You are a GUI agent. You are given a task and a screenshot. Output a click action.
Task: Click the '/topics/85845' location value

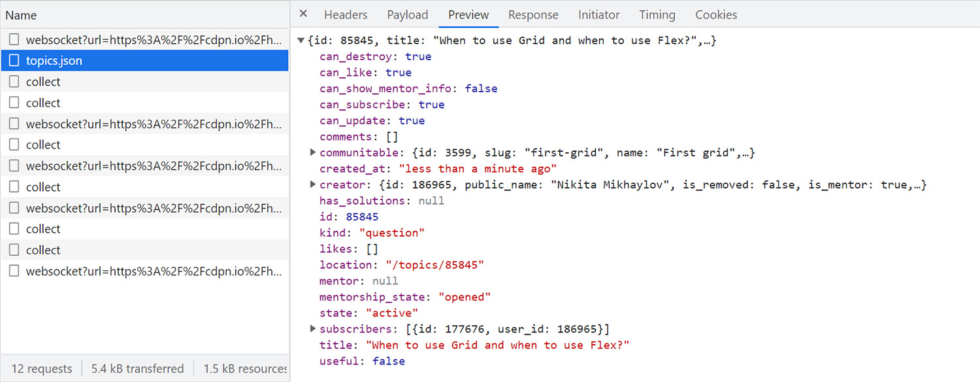click(x=436, y=264)
